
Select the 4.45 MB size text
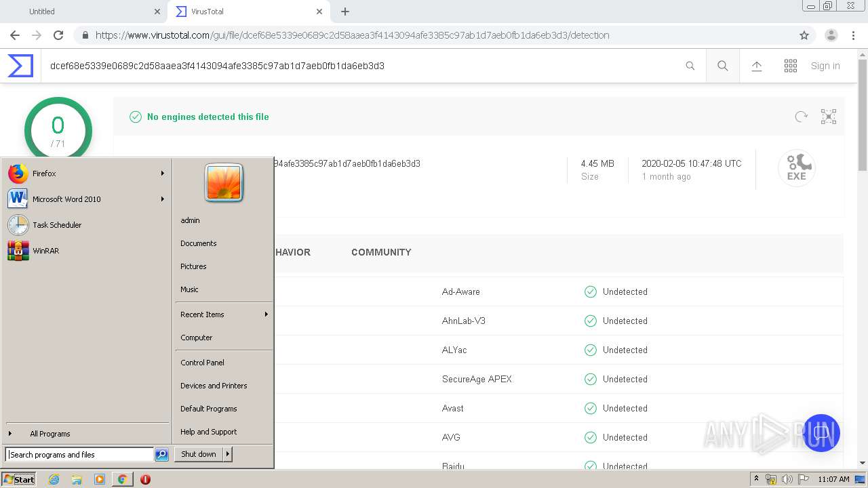[597, 163]
